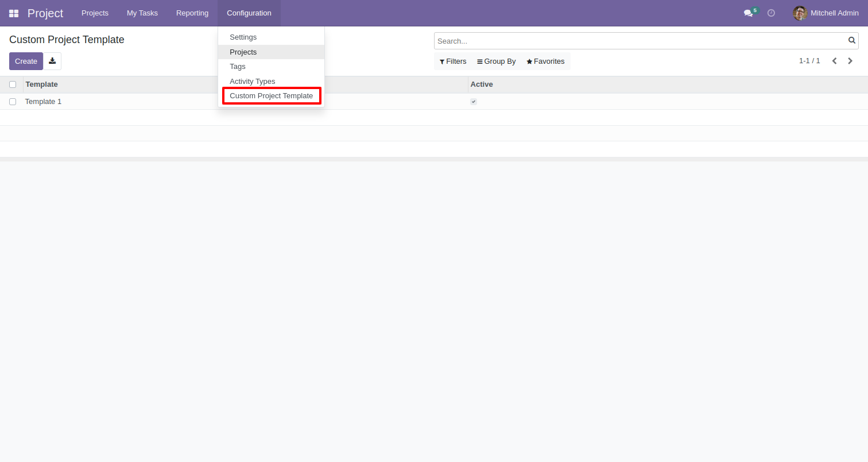Open the Reporting menu
Image resolution: width=868 pixels, height=462 pixels.
click(x=192, y=13)
